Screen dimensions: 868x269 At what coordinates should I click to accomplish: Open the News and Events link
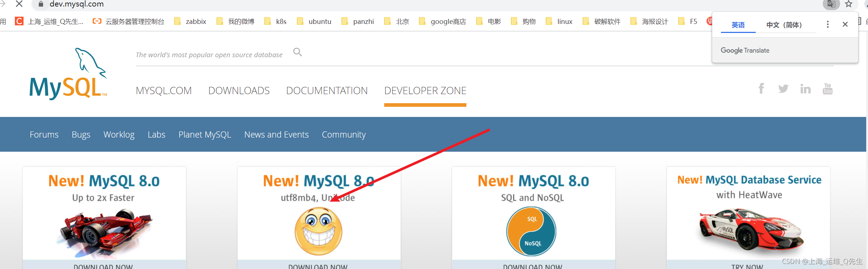pos(277,135)
